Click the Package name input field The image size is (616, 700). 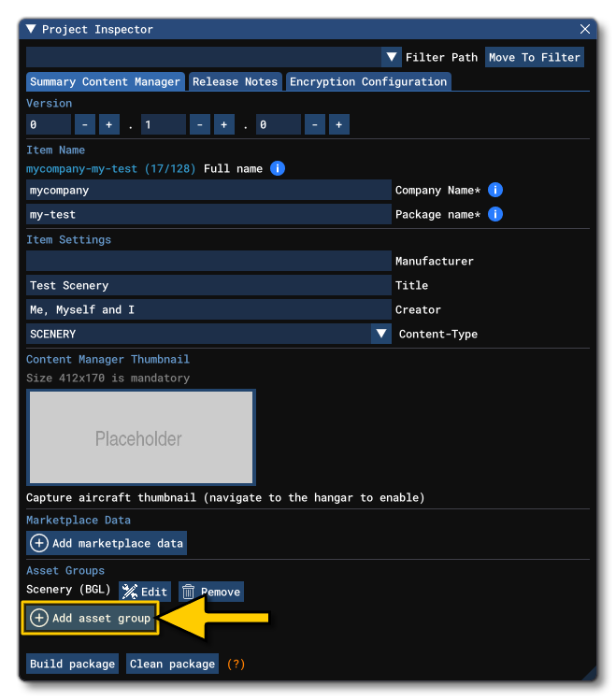208,214
